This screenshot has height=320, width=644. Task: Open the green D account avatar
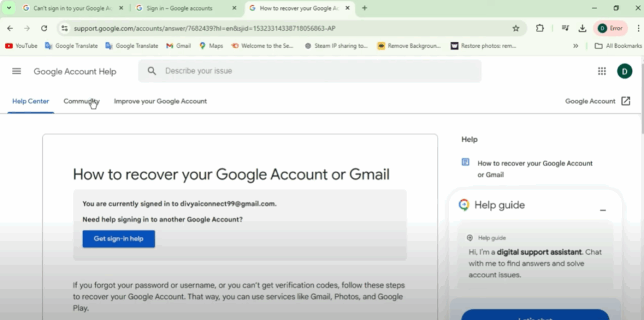[x=625, y=71]
